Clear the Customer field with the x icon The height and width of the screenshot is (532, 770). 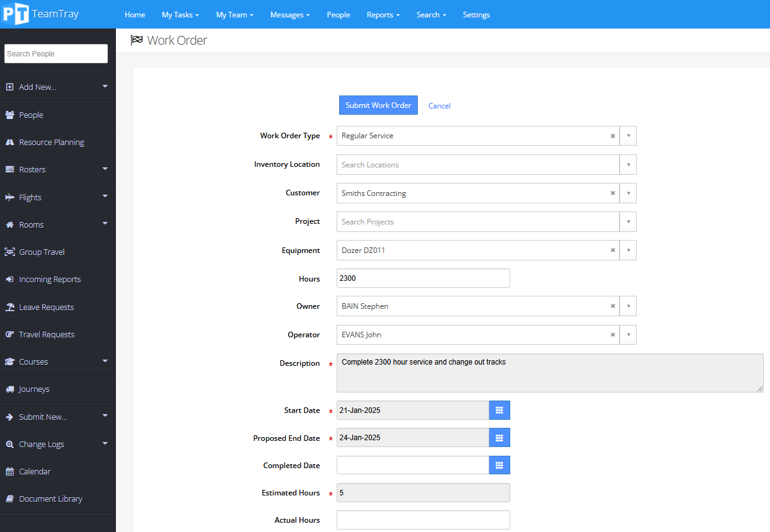(613, 193)
